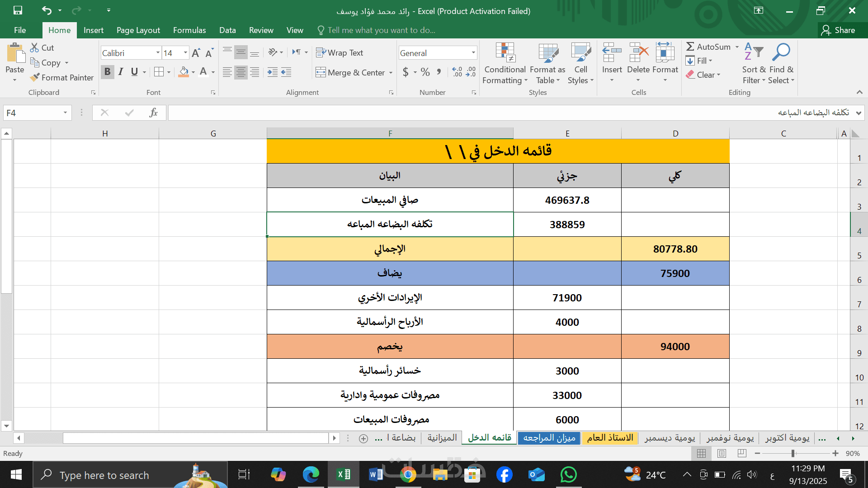
Task: Expand the Calibri font name dropdown
Action: pos(158,53)
